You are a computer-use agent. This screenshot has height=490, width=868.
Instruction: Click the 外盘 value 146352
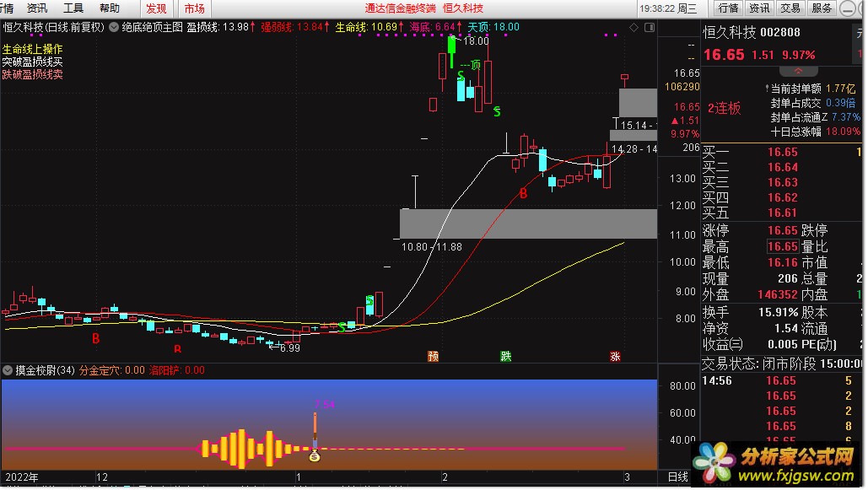coord(777,294)
